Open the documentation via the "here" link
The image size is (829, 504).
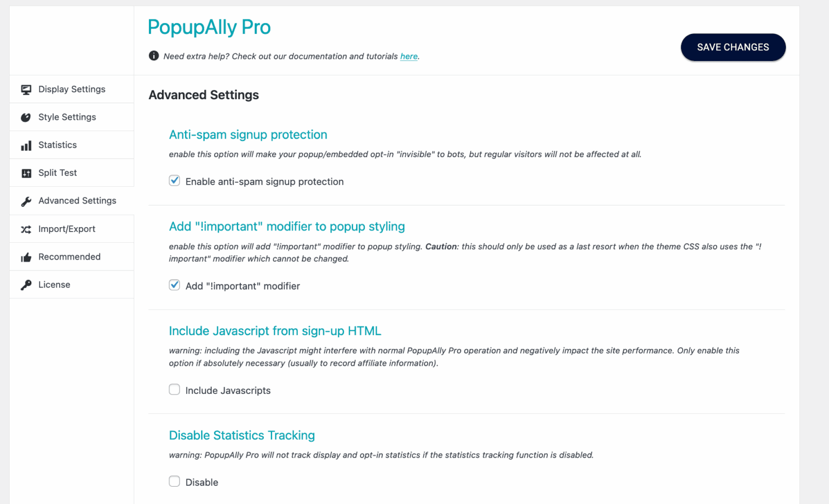[409, 56]
